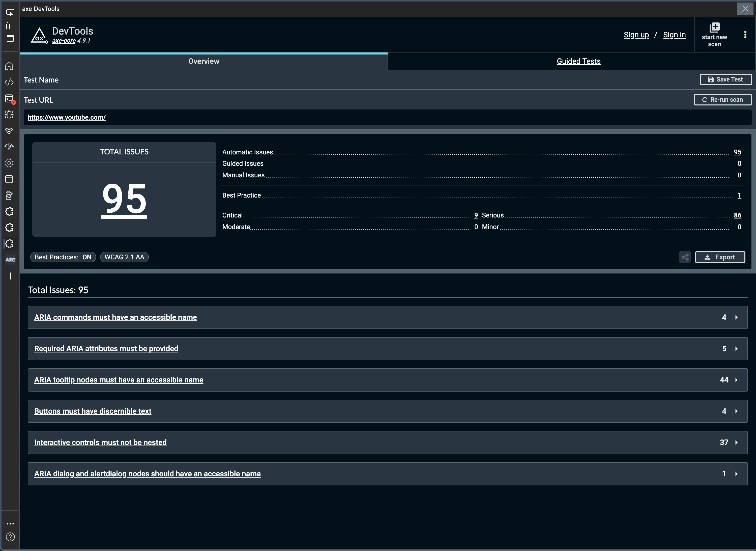Click the axe DevTools logo
756x551 pixels.
coord(39,35)
